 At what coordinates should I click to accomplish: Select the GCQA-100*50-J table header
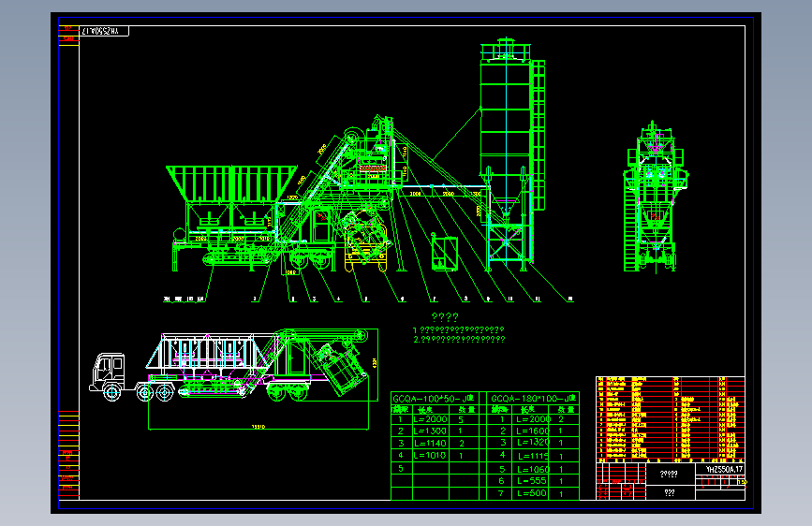tap(434, 399)
